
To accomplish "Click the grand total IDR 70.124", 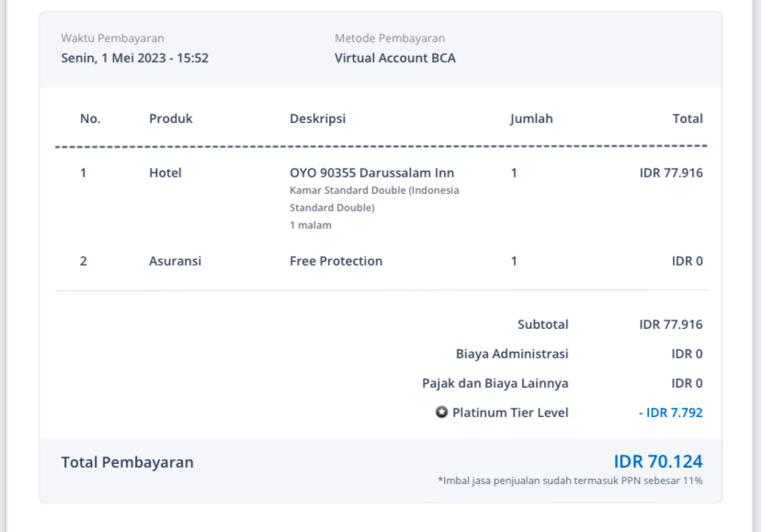I will (x=657, y=461).
